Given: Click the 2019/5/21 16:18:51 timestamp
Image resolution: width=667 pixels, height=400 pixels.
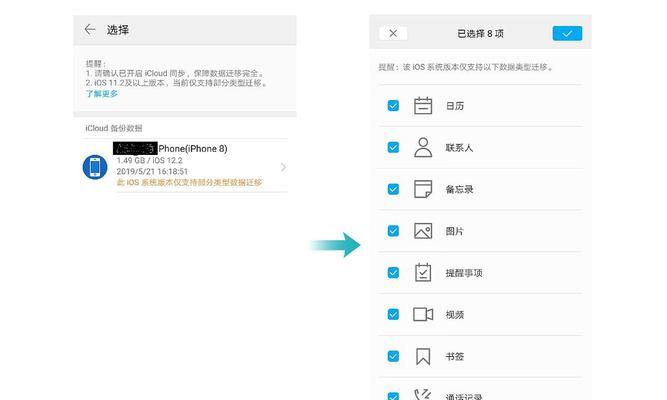Looking at the screenshot, I should [152, 171].
